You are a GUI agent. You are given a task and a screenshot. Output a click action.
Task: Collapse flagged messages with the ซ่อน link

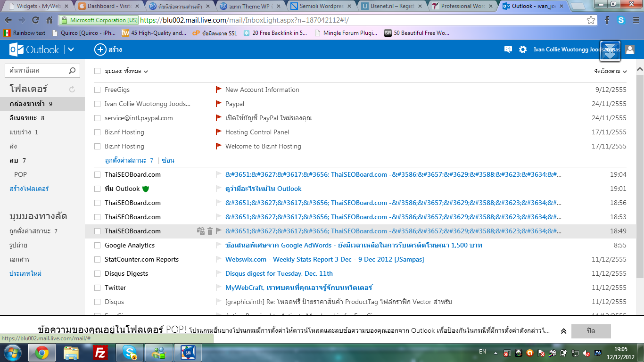coord(168,160)
